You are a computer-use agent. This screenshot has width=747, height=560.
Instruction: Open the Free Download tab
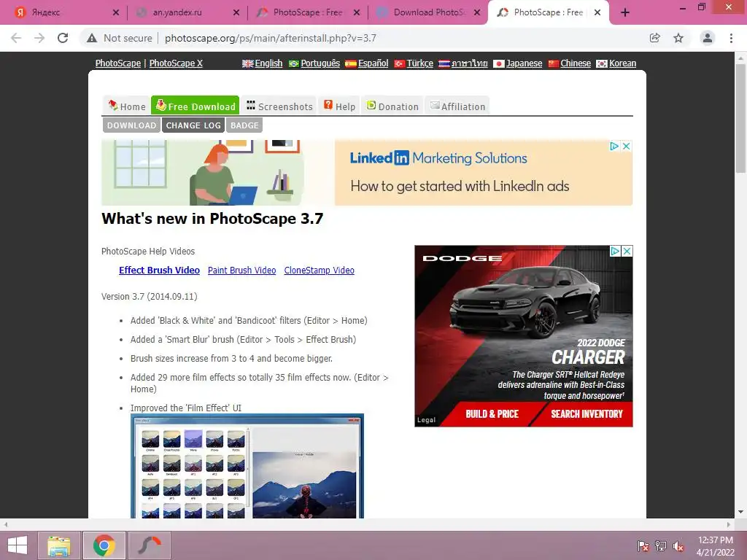click(x=196, y=106)
